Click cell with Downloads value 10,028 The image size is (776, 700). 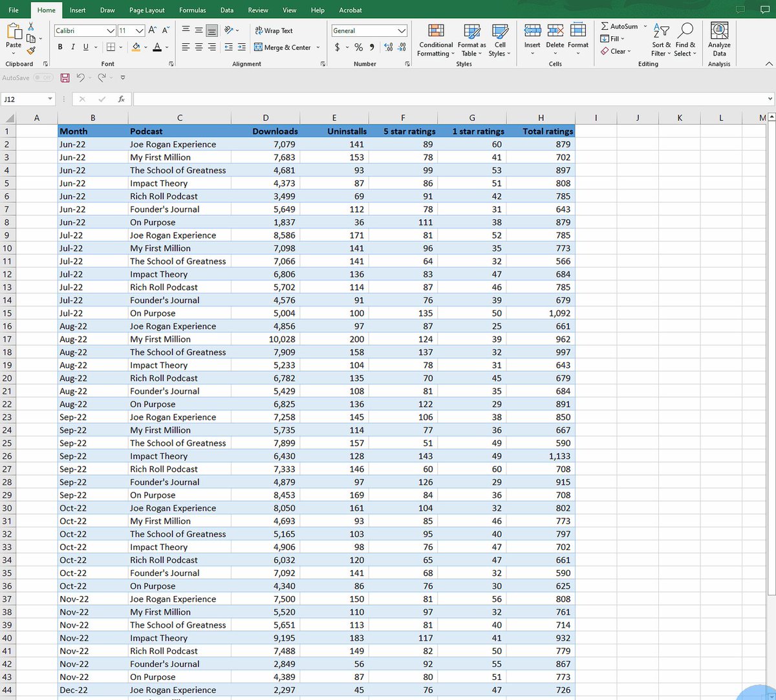coord(266,339)
